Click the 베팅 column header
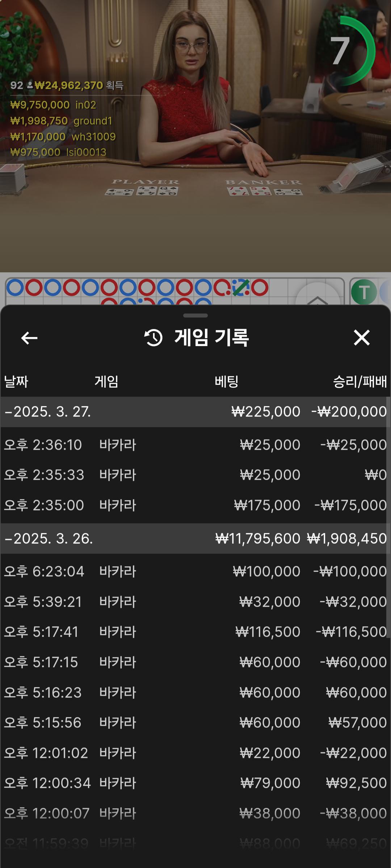The width and height of the screenshot is (391, 868). pyautogui.click(x=226, y=382)
